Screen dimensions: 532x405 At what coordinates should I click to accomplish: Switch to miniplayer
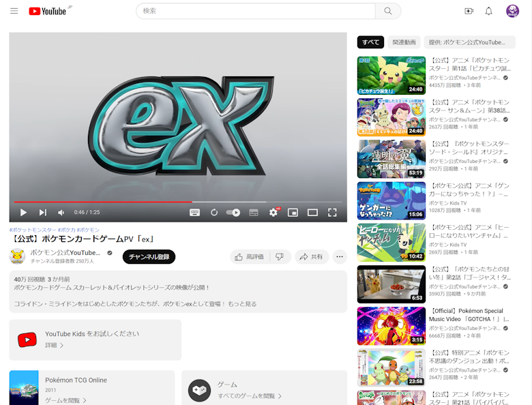click(x=293, y=213)
